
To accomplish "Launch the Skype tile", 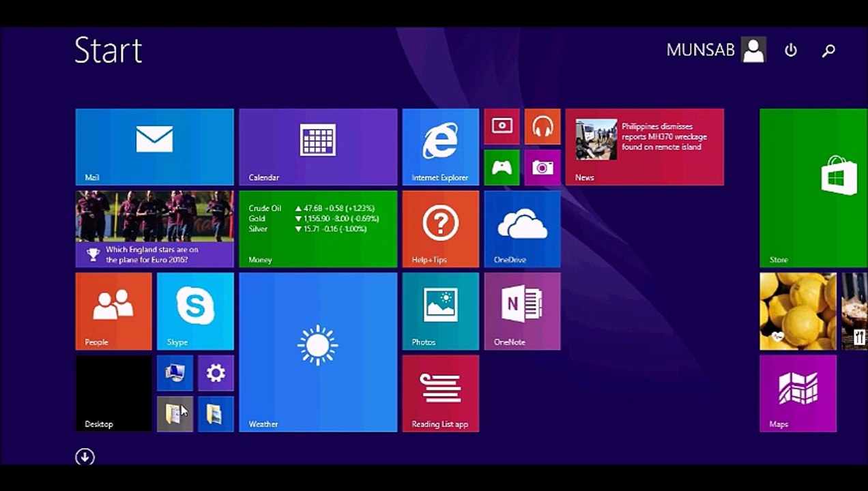I will (195, 311).
